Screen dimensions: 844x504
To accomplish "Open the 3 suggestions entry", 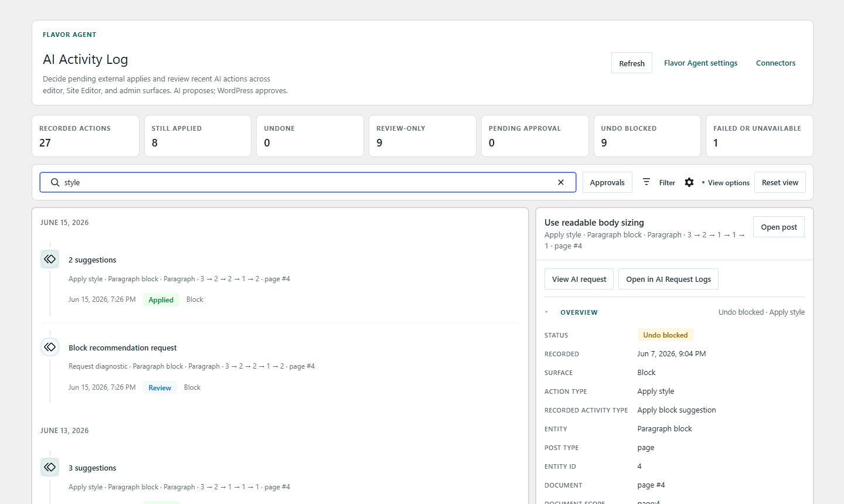I will 92,468.
